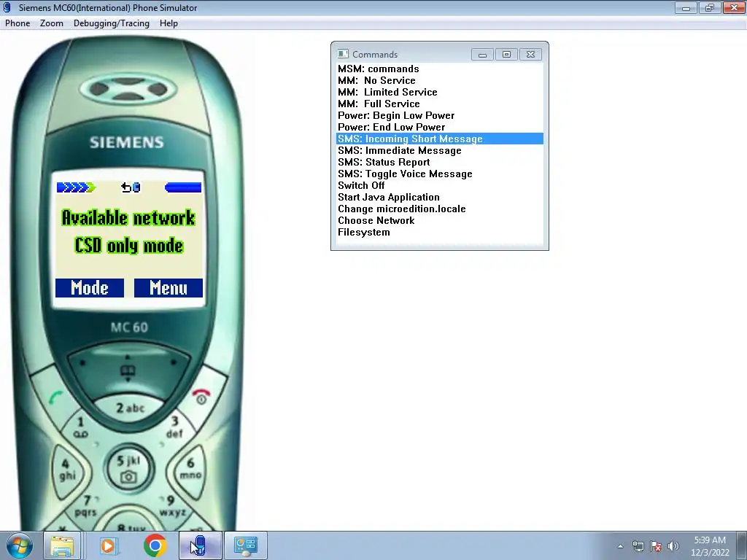Open the Action Center flag icon

coord(656,546)
